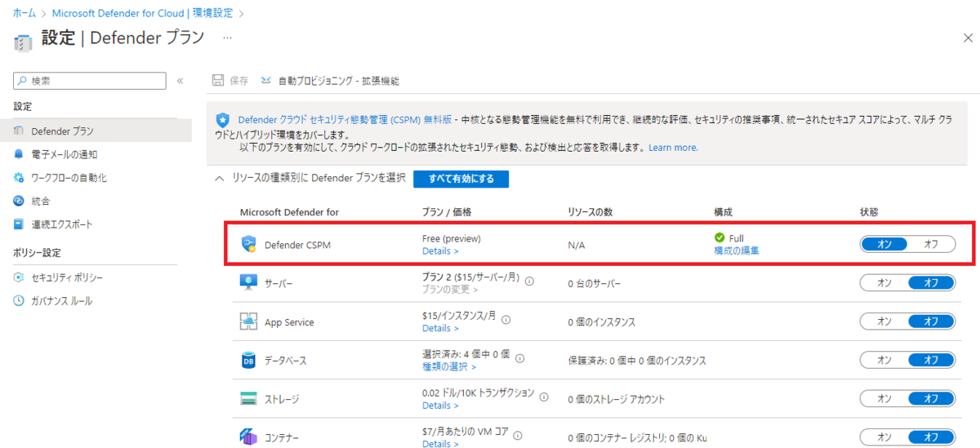Click the 保存 toolbar button

(x=230, y=81)
